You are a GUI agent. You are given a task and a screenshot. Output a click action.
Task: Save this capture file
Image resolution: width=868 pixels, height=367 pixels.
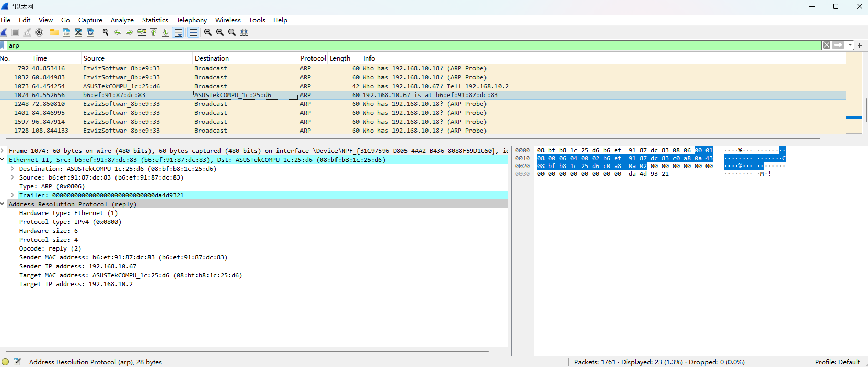(66, 32)
